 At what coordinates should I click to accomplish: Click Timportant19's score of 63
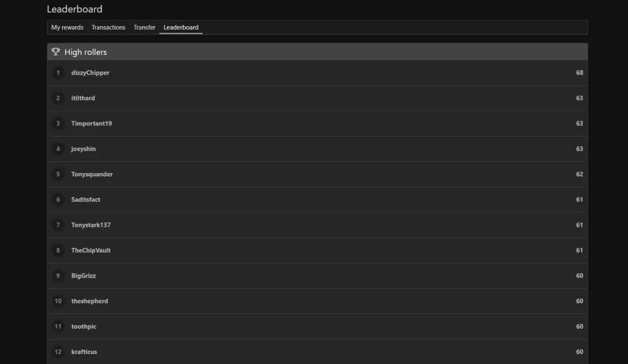(x=579, y=123)
